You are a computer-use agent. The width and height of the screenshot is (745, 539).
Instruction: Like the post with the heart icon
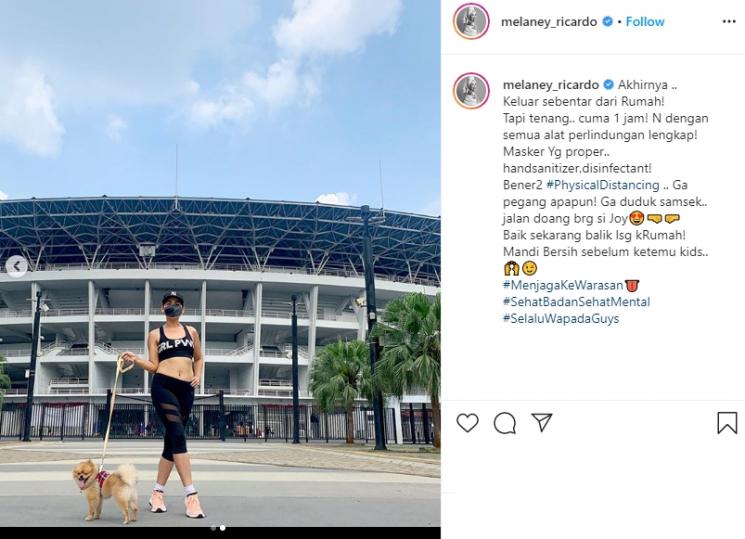467,423
